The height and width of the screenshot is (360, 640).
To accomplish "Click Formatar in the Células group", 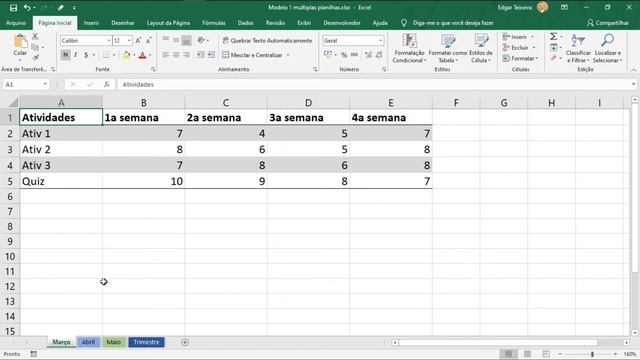I will 520,58.
